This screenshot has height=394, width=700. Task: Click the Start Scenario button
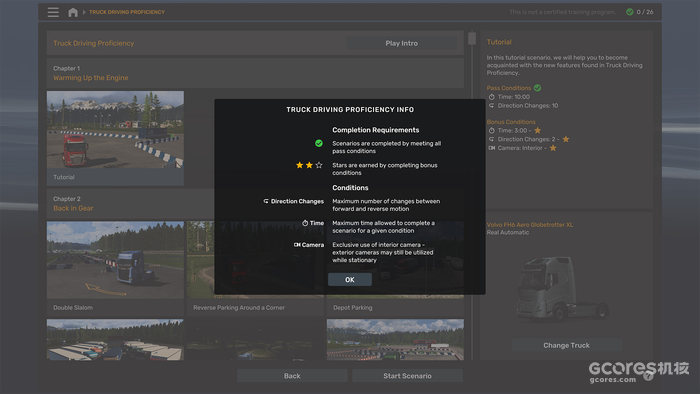pyautogui.click(x=407, y=376)
